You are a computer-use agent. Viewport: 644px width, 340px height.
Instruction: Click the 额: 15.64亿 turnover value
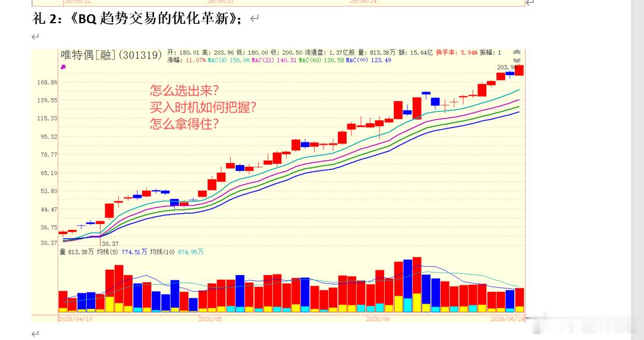pyautogui.click(x=416, y=52)
